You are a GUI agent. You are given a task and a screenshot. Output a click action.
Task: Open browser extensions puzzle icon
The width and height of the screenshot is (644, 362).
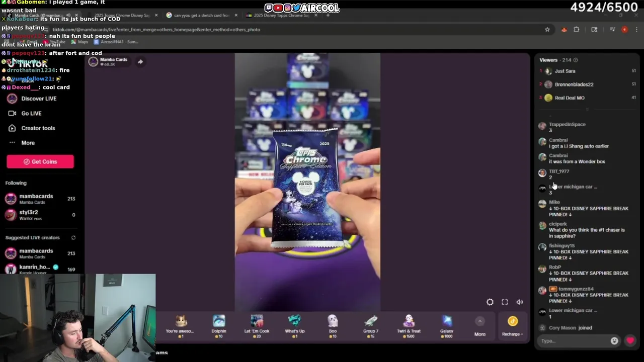pyautogui.click(x=577, y=30)
